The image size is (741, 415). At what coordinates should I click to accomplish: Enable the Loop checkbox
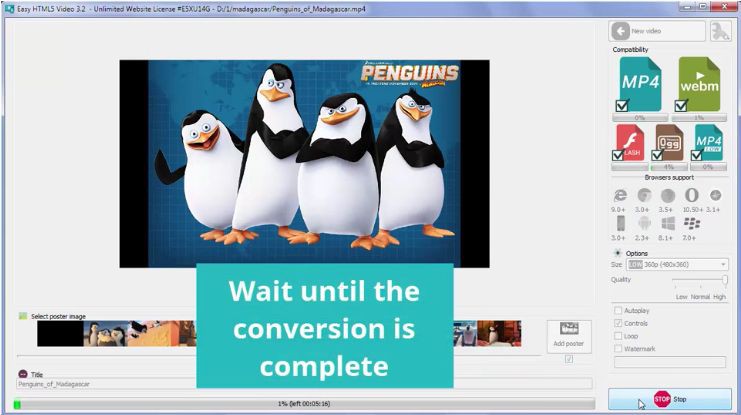click(x=618, y=336)
